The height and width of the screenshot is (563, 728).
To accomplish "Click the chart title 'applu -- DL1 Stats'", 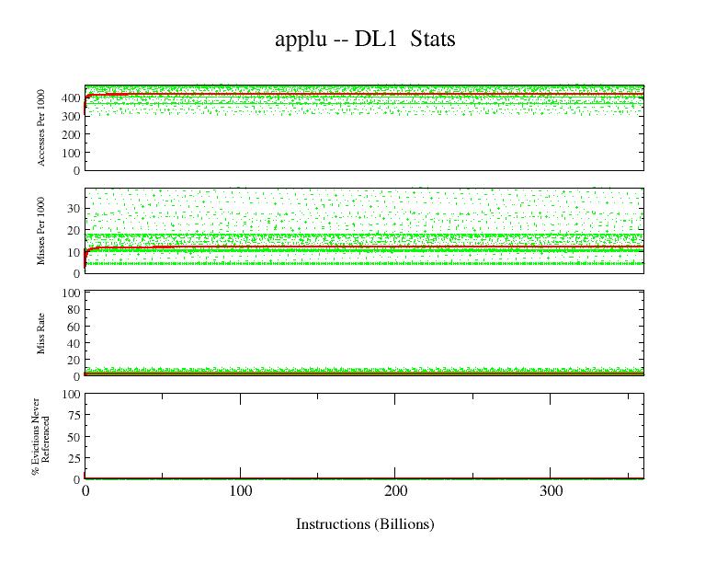I will pyautogui.click(x=365, y=40).
